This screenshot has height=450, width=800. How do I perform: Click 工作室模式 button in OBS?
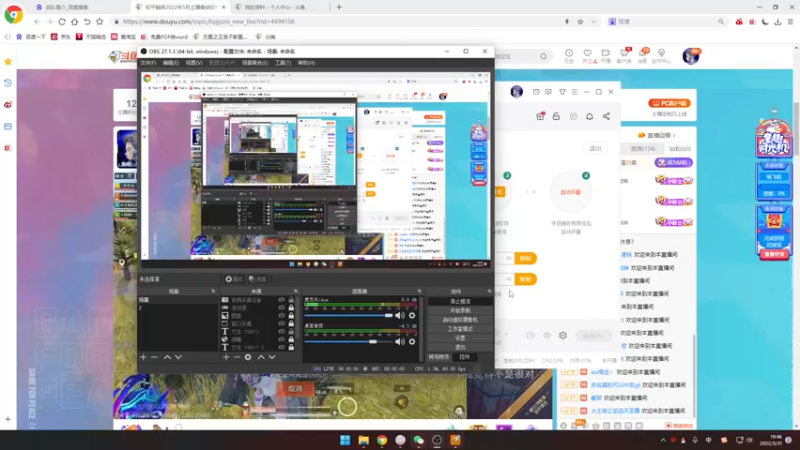click(x=460, y=329)
